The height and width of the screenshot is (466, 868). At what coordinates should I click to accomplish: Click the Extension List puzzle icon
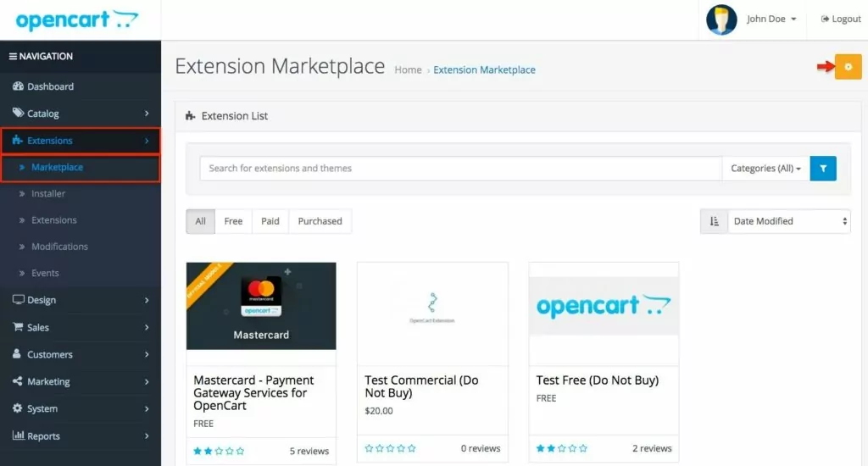pyautogui.click(x=191, y=116)
